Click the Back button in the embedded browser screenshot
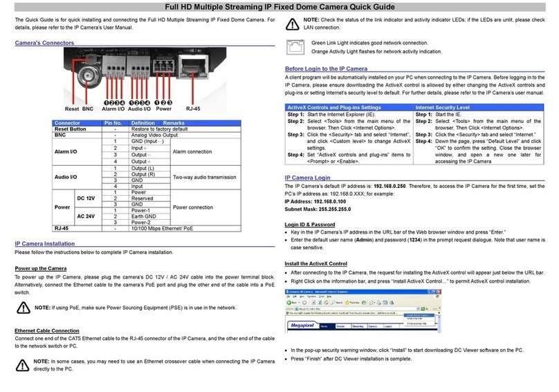This screenshot has height=392, width=559. click(292, 303)
